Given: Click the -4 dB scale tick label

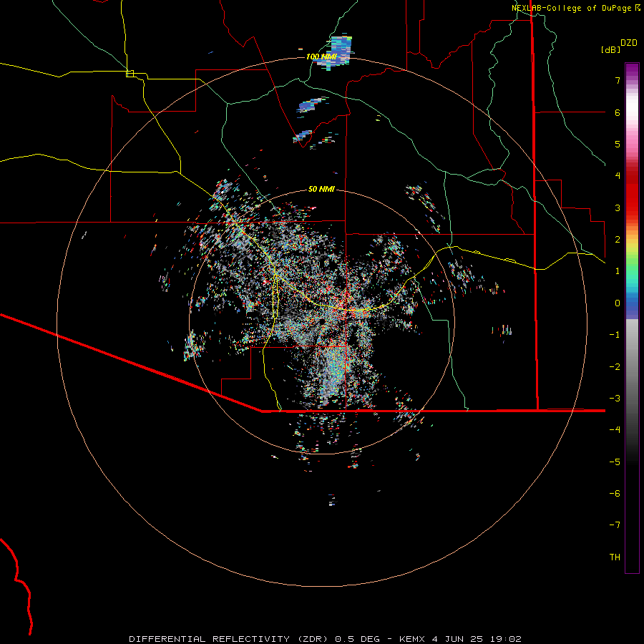Looking at the screenshot, I should (615, 429).
